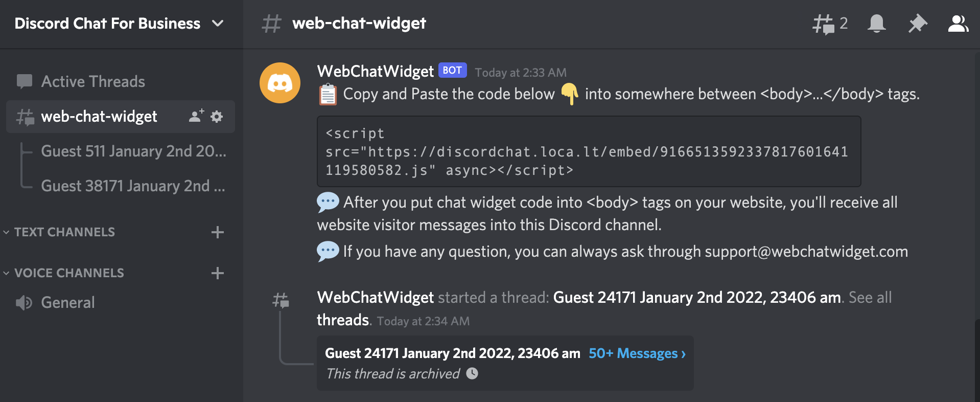Click the See all threads link

(x=870, y=297)
